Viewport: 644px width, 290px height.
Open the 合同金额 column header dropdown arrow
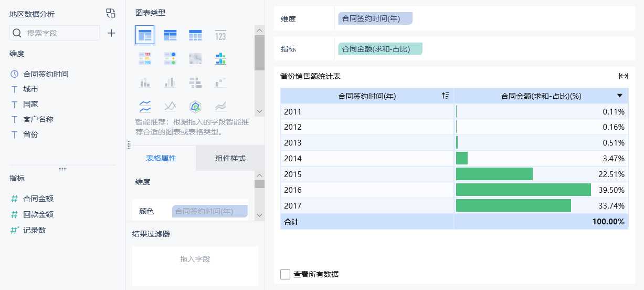click(620, 96)
